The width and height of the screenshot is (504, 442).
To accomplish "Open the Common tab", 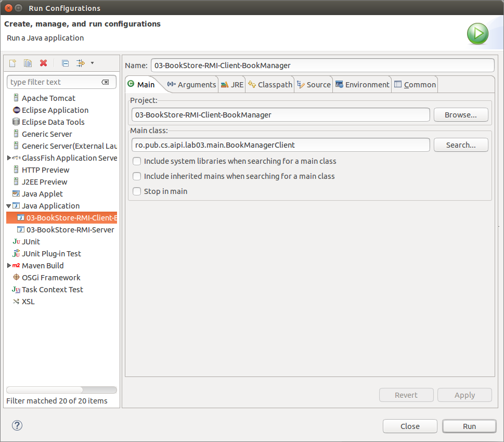I will [415, 85].
